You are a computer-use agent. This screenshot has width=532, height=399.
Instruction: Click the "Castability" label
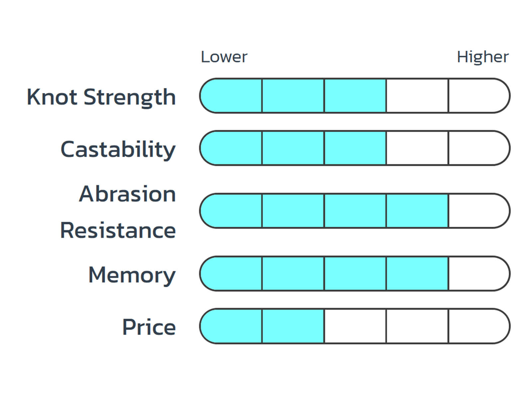tap(118, 149)
